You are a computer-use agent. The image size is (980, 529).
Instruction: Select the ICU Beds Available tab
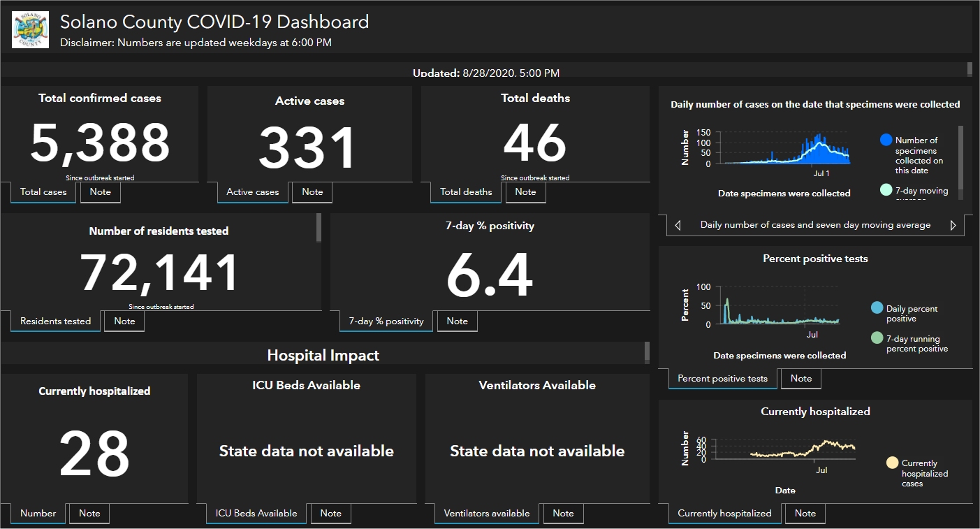[x=256, y=514]
